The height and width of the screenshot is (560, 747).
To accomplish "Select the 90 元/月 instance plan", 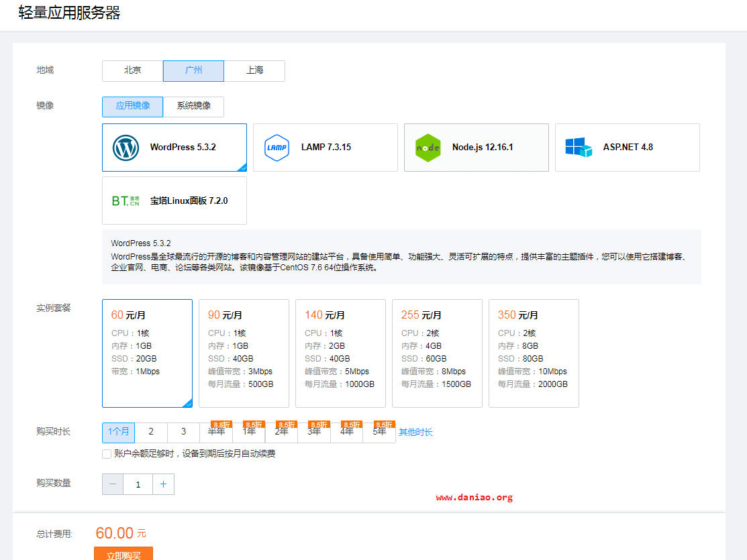I will point(244,353).
